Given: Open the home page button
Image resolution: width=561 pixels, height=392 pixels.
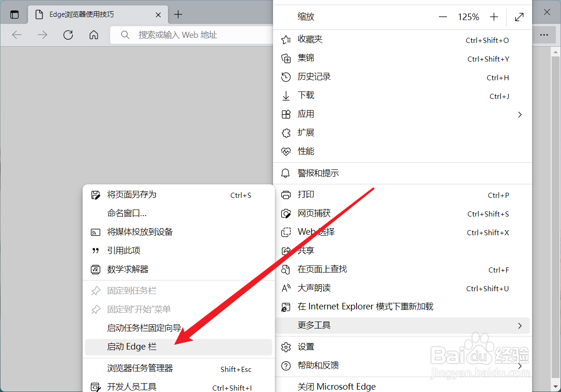Looking at the screenshot, I should pos(94,35).
